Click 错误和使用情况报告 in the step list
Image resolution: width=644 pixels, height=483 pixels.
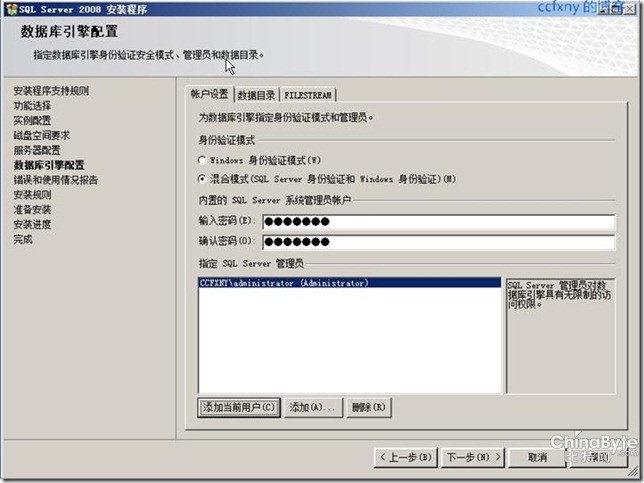[x=55, y=180]
